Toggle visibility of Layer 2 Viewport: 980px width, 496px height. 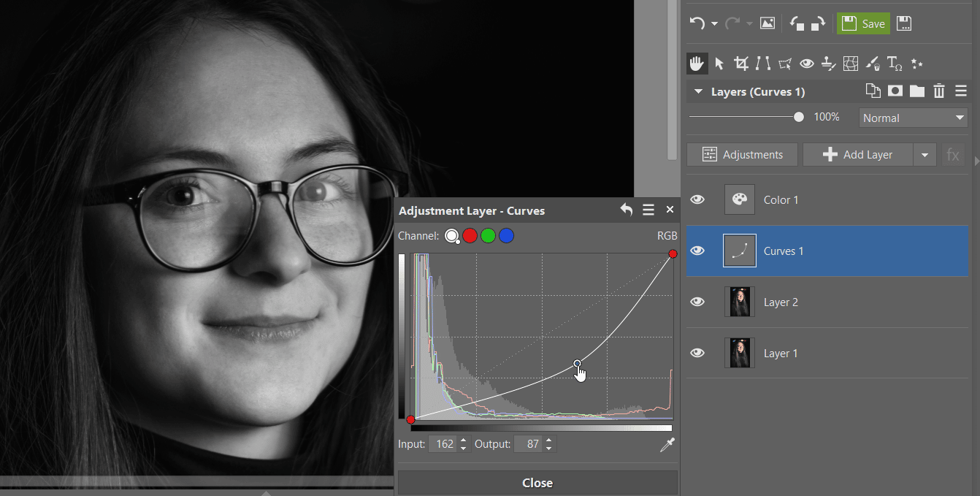(x=698, y=302)
